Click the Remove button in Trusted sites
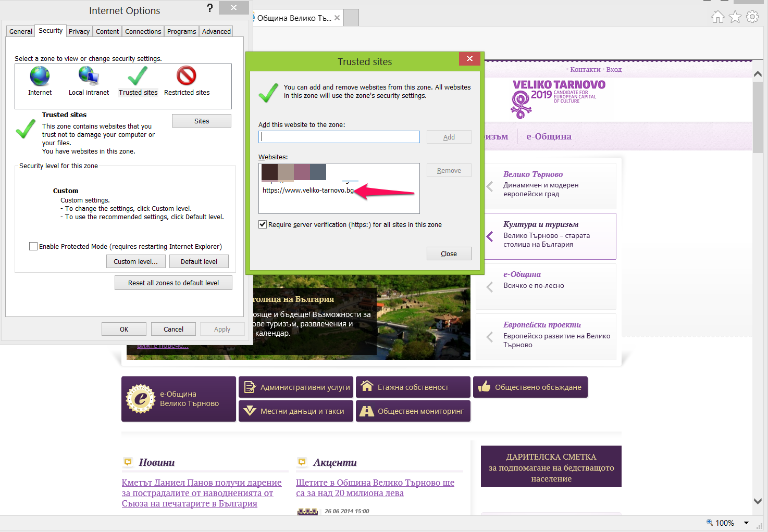This screenshot has width=768, height=532. click(449, 170)
